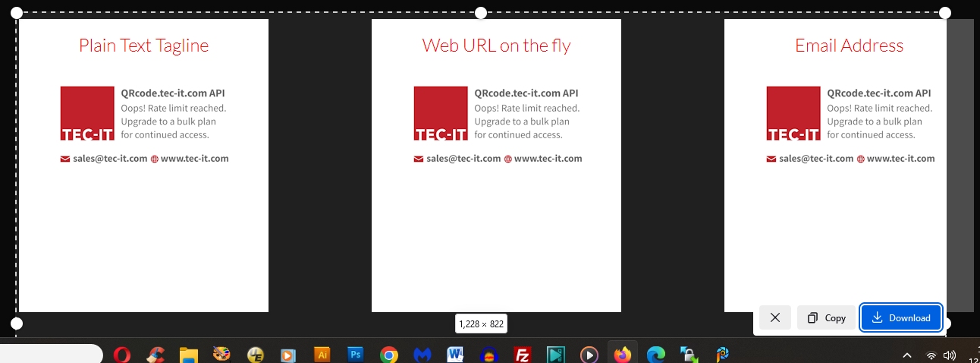Click the Plain Text Tagline heading
The image size is (980, 363).
(143, 46)
